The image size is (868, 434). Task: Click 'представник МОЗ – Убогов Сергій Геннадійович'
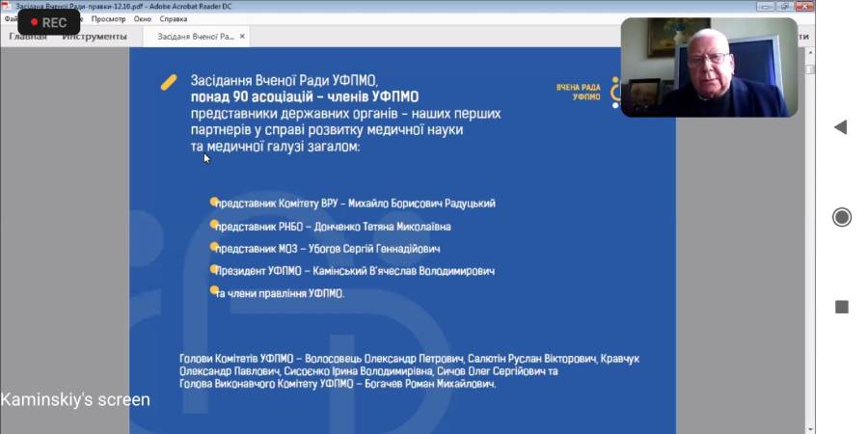click(327, 249)
